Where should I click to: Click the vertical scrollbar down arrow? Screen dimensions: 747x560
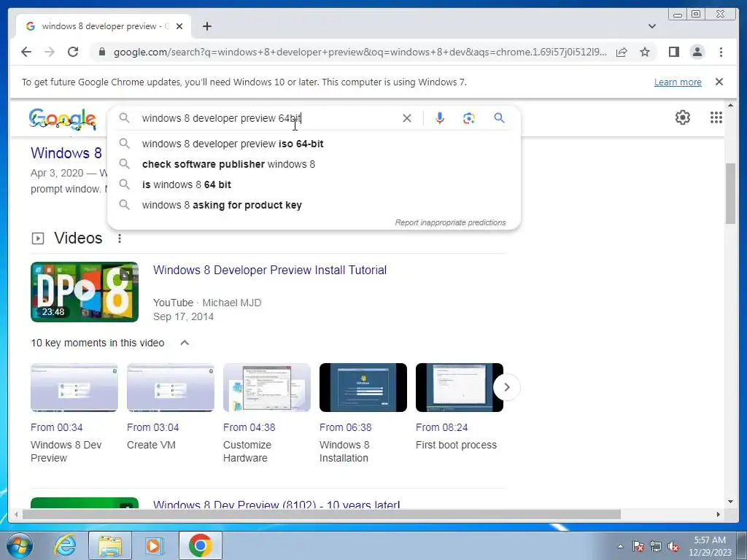(x=731, y=502)
